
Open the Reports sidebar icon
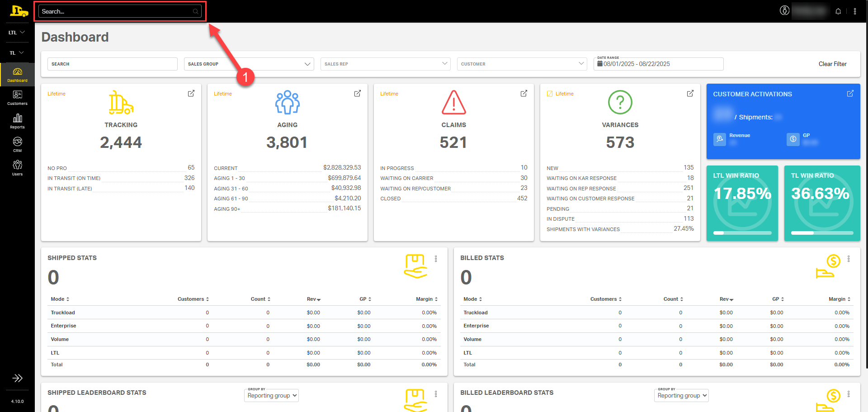tap(17, 121)
